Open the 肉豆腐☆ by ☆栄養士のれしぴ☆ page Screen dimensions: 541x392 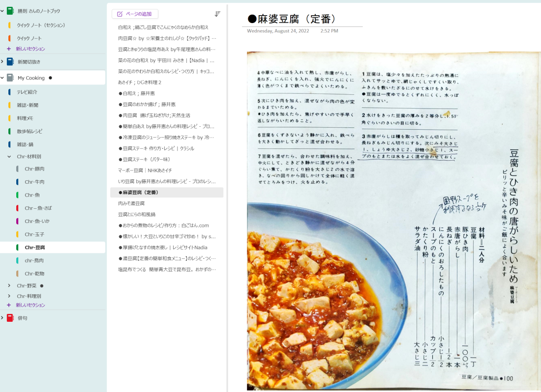167,38
